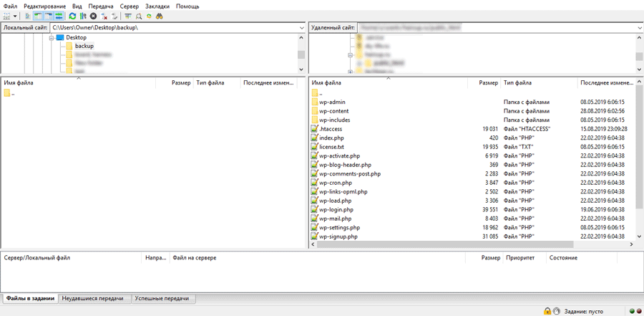Toggle the transfer queue display

tap(59, 16)
